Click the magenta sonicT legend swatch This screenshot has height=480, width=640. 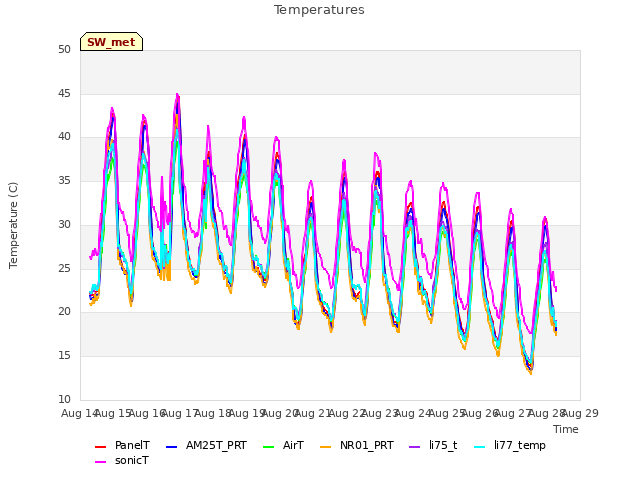100,462
